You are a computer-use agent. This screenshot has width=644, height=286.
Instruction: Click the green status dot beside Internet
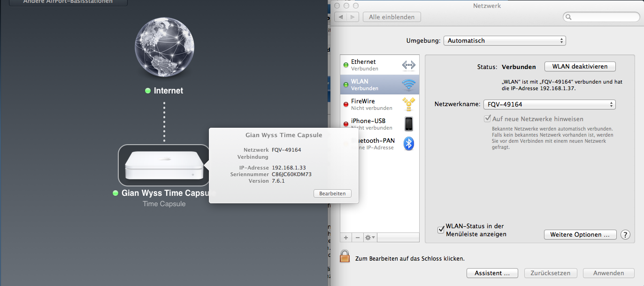pos(148,91)
